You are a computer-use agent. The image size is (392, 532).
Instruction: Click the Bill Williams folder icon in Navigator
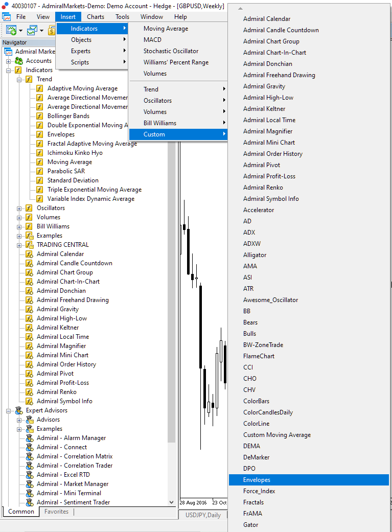click(x=29, y=226)
